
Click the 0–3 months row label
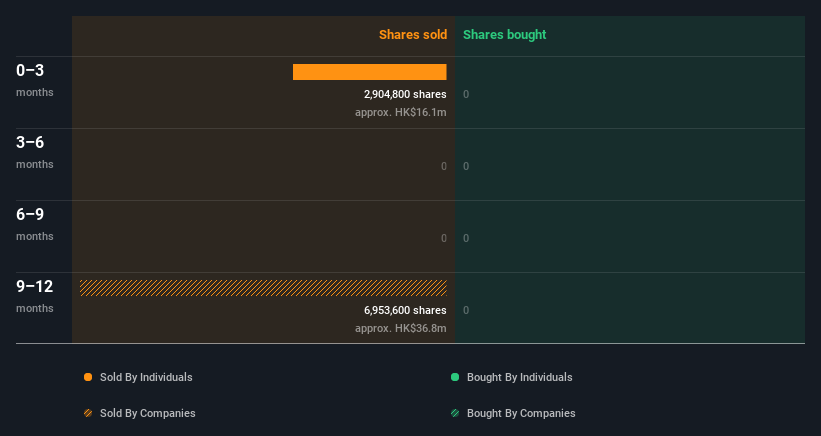click(x=35, y=80)
